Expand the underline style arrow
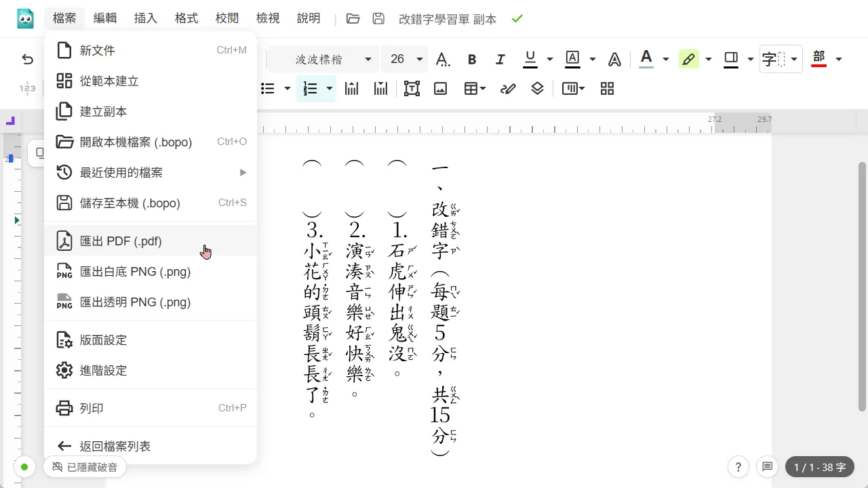The image size is (868, 488). tap(549, 60)
